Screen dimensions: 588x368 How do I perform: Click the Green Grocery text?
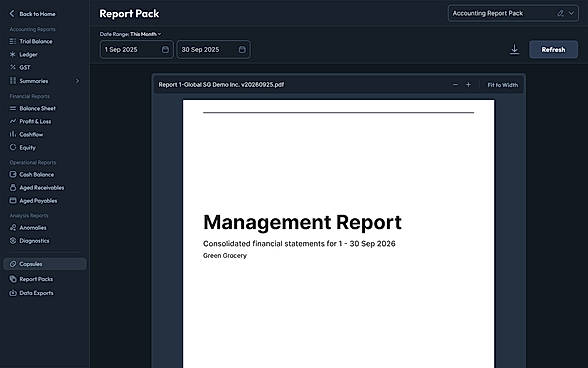(x=225, y=255)
